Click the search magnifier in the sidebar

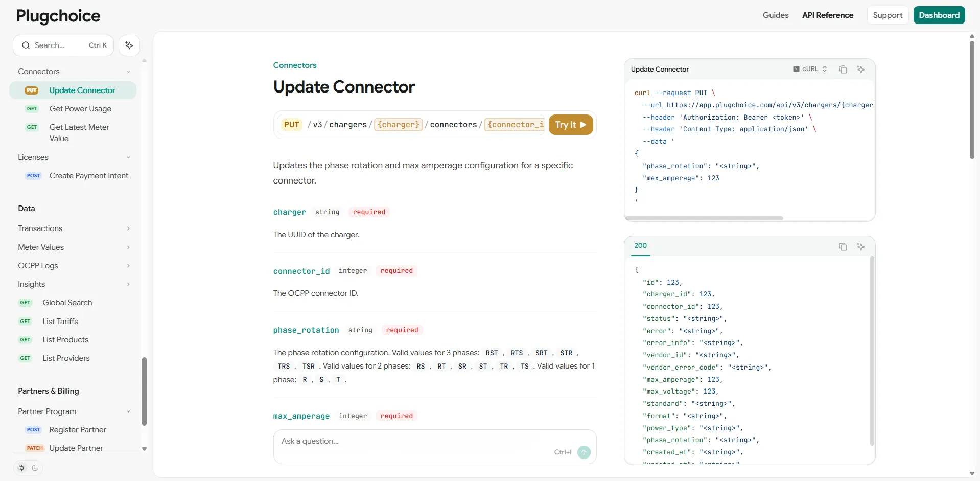coord(26,45)
